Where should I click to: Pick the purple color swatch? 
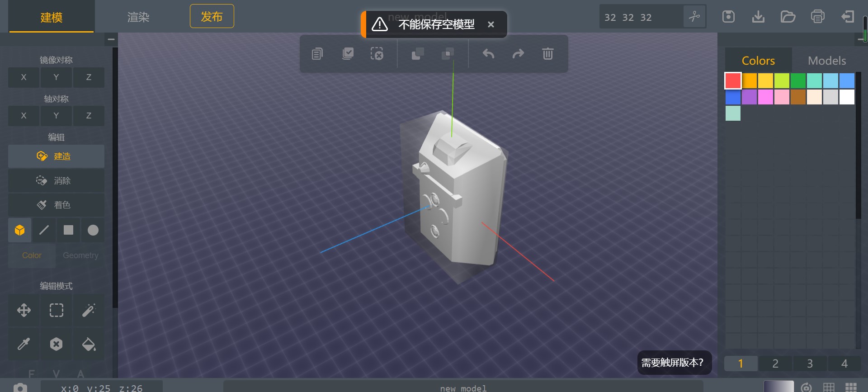tap(749, 97)
